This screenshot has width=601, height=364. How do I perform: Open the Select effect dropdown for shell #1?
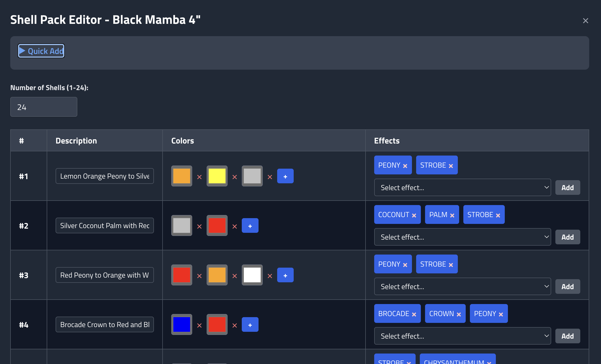tap(462, 187)
